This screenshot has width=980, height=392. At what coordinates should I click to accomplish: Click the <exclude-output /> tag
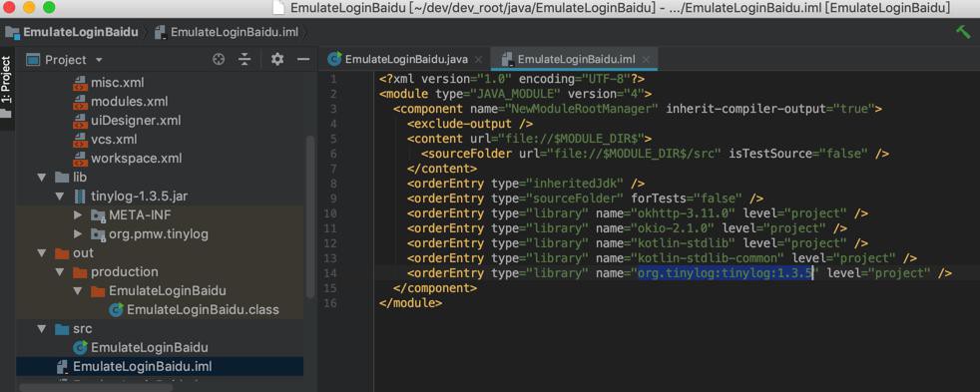(470, 124)
